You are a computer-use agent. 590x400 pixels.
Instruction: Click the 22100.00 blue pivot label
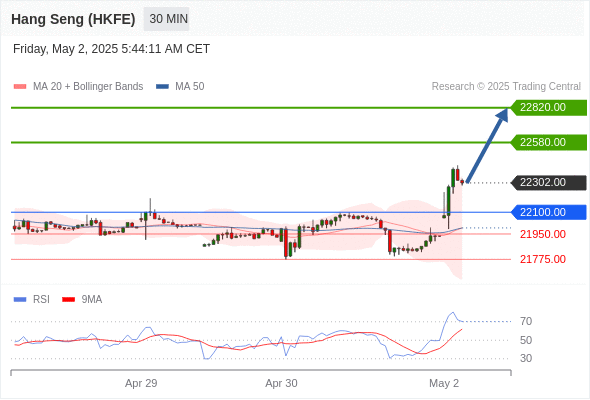(549, 213)
